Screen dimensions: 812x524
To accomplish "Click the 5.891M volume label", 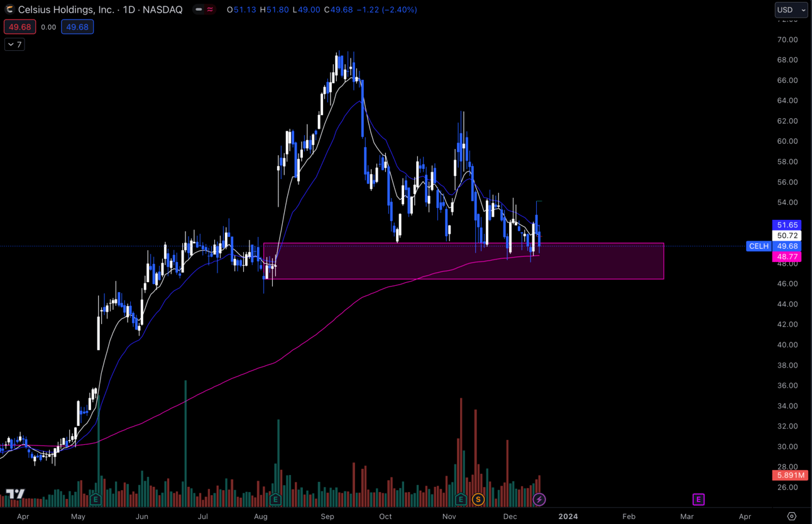I will [x=790, y=476].
